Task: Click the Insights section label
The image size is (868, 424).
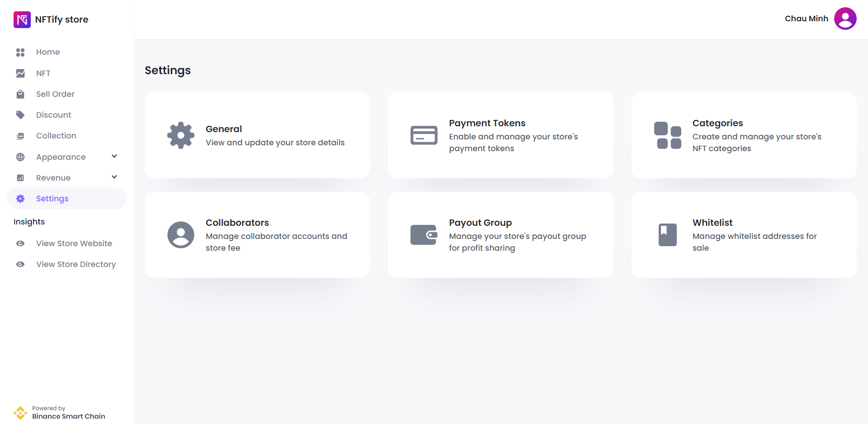Action: [29, 222]
